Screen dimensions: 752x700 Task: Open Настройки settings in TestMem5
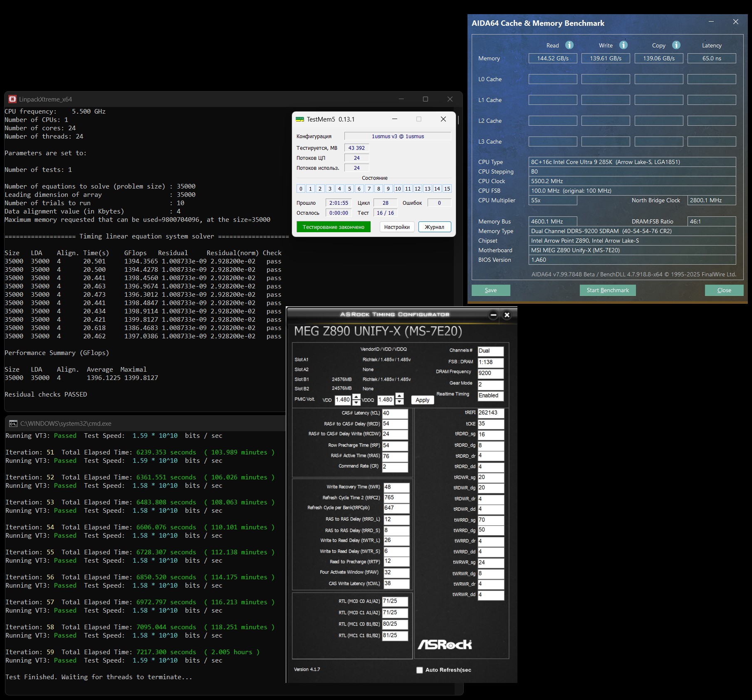(397, 227)
